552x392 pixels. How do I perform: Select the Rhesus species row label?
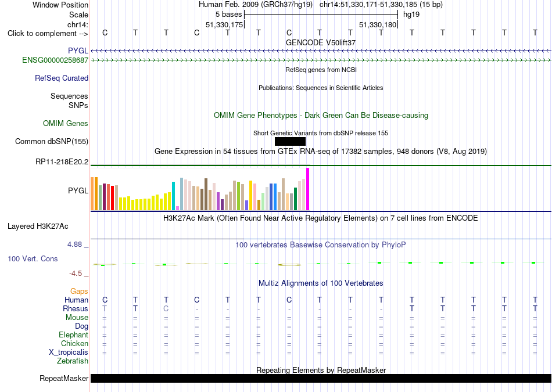point(76,308)
